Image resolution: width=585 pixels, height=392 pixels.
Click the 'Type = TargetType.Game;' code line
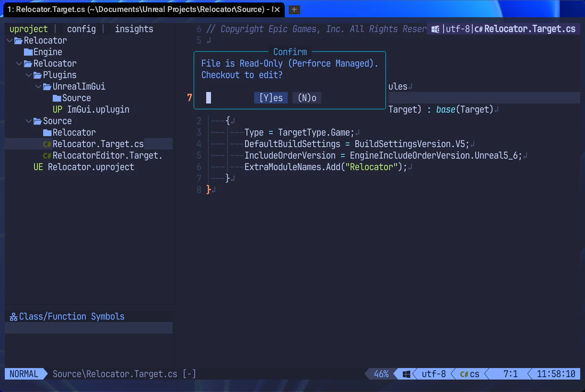[x=299, y=133]
